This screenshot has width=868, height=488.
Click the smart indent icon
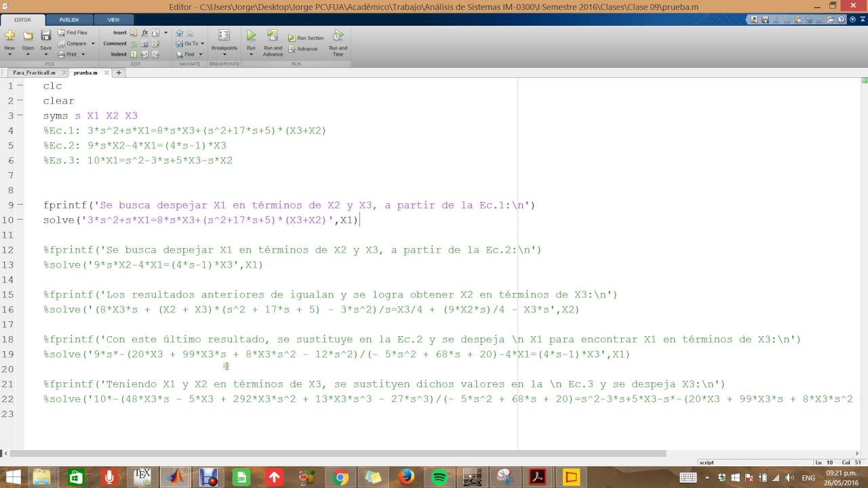(134, 54)
